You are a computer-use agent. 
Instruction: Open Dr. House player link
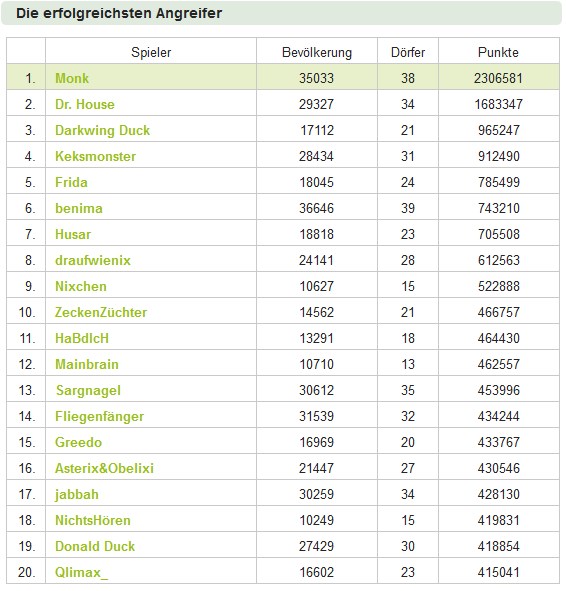85,104
